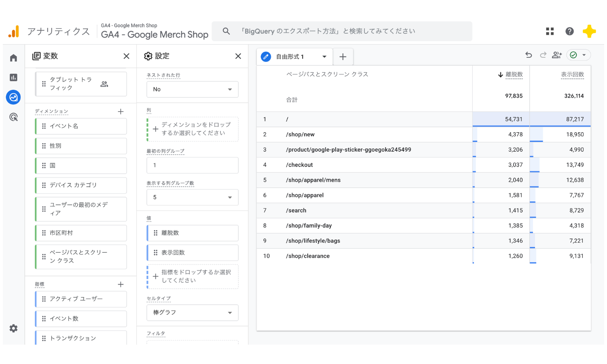Select the トランザクション metric

[x=81, y=338]
